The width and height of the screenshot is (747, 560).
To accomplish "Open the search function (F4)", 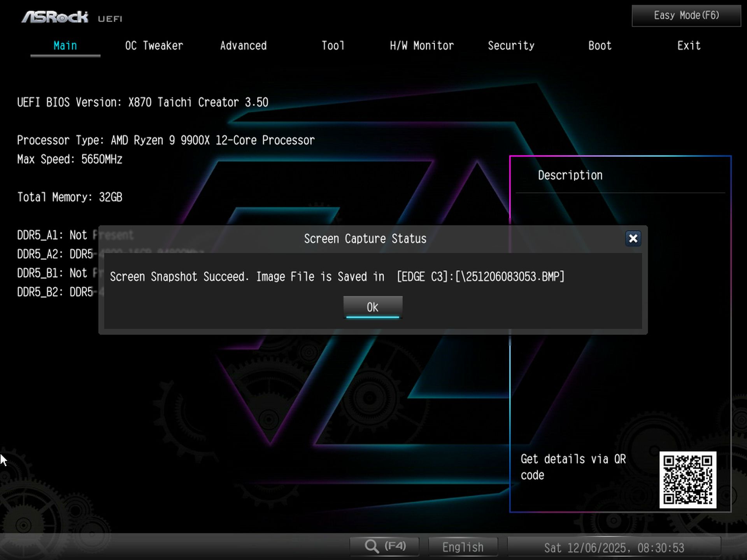I will 384,546.
